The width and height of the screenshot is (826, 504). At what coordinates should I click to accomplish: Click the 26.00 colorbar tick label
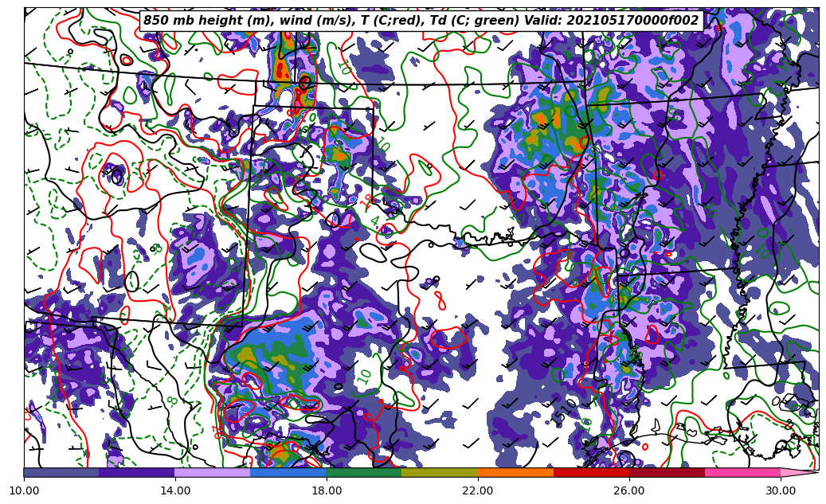pyautogui.click(x=629, y=490)
